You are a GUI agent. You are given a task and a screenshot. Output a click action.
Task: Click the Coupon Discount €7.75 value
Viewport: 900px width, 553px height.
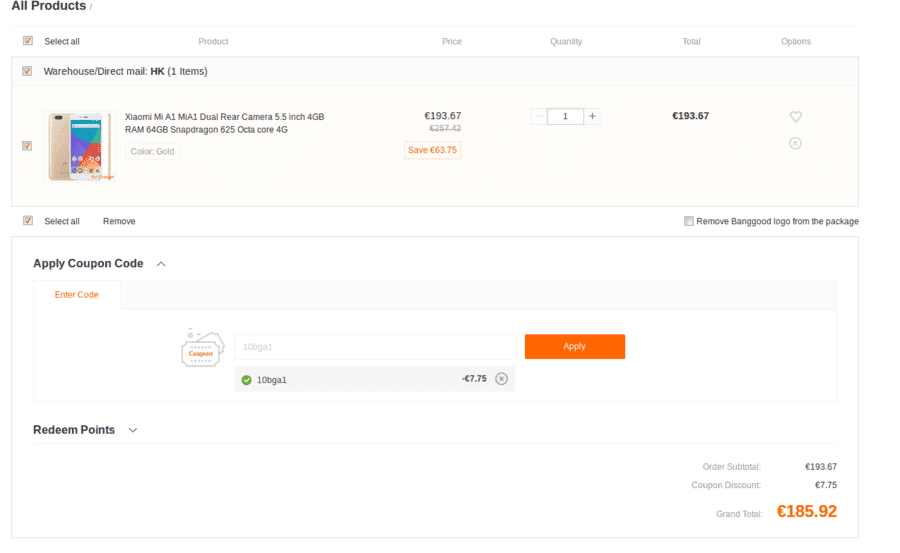[825, 485]
